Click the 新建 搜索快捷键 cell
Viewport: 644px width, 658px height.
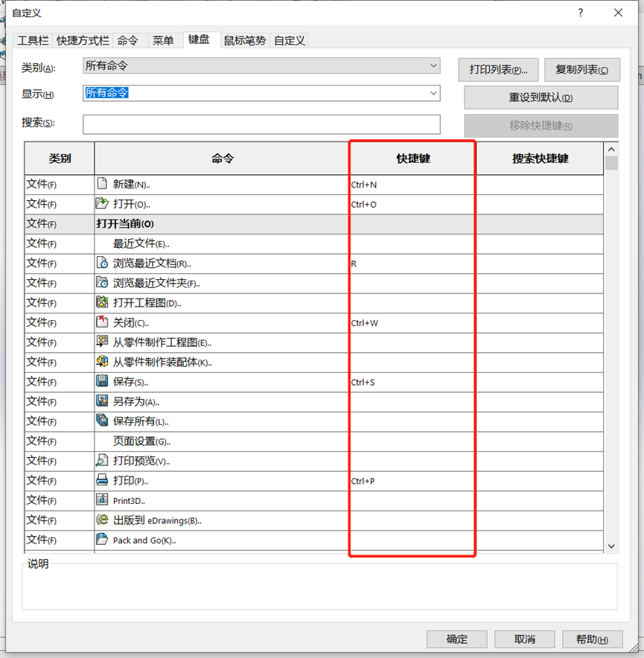tap(541, 185)
